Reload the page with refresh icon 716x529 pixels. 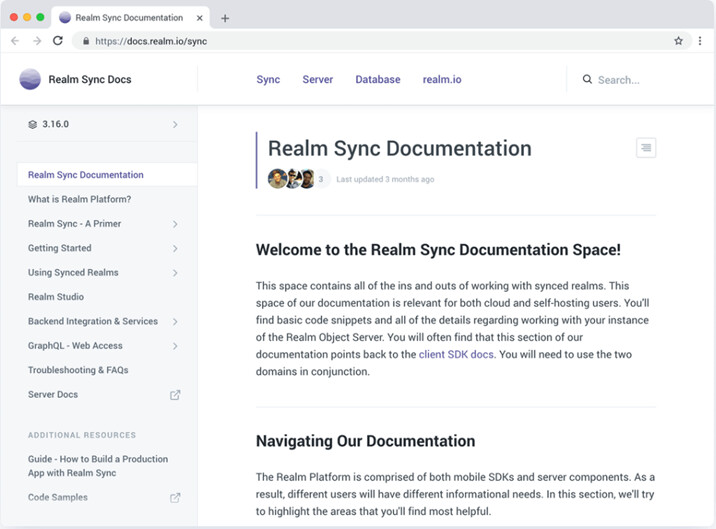58,41
